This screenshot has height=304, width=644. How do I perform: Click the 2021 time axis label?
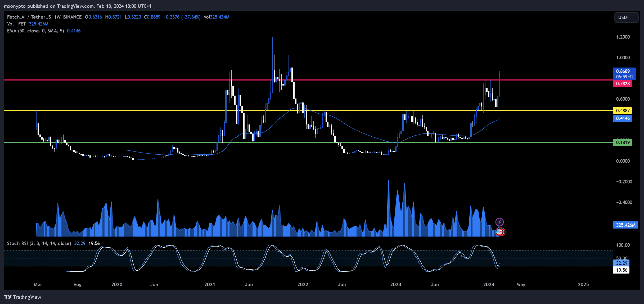click(210, 285)
